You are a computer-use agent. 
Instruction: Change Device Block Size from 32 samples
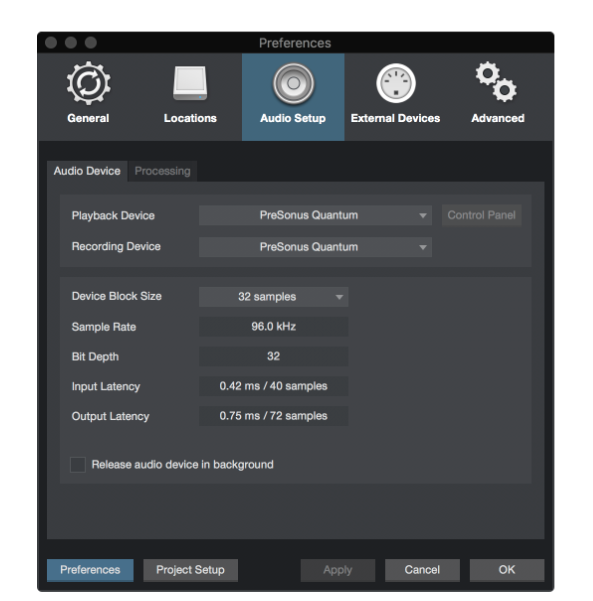[273, 297]
